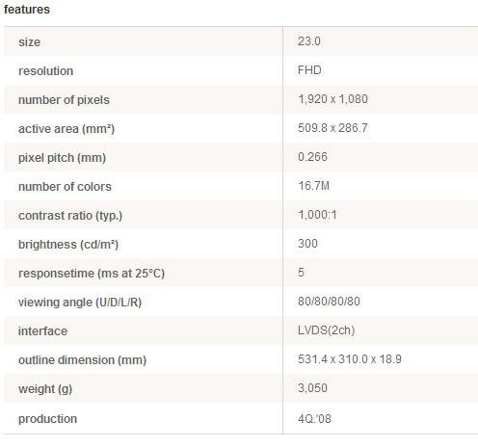478x448 pixels.
Task: Click the value '531.4 x 310.0 x 18.9'
Action: click(x=350, y=359)
